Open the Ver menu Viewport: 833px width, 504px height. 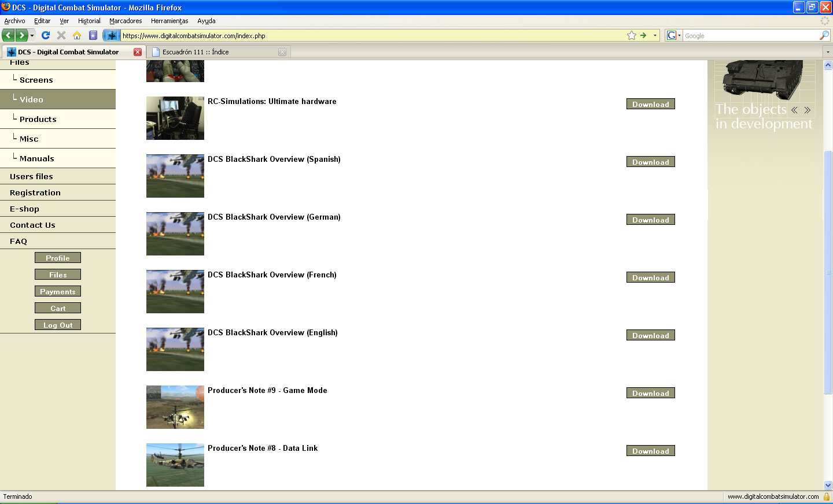pos(64,21)
